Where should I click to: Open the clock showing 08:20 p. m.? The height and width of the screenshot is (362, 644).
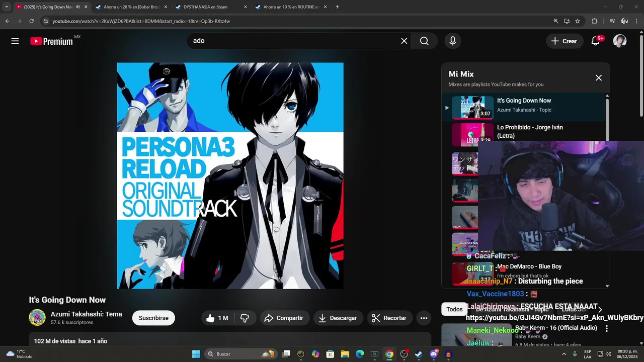626,354
